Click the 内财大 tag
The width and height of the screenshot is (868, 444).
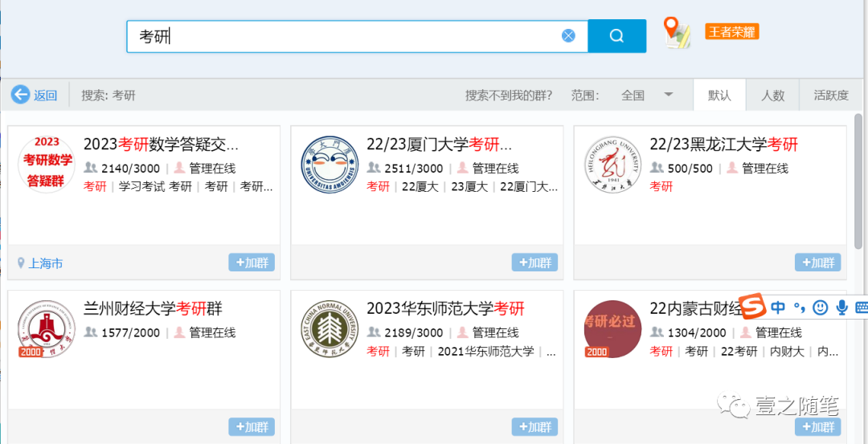787,351
